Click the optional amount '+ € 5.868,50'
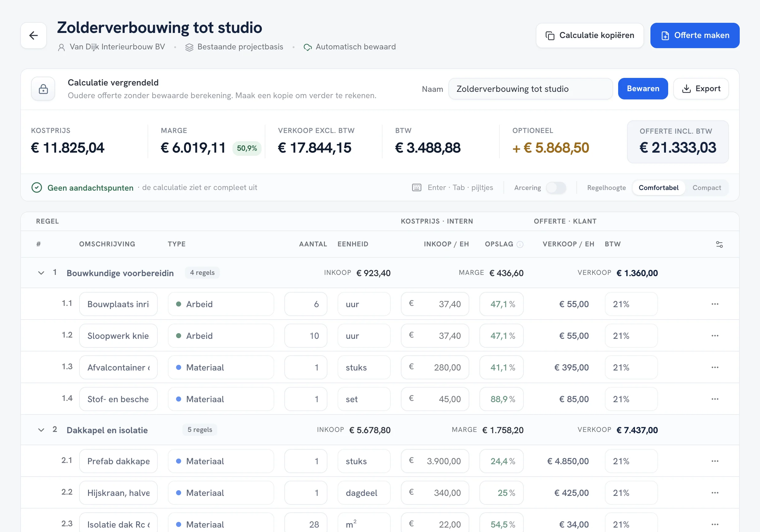Screen dimensions: 760x532 (x=550, y=148)
